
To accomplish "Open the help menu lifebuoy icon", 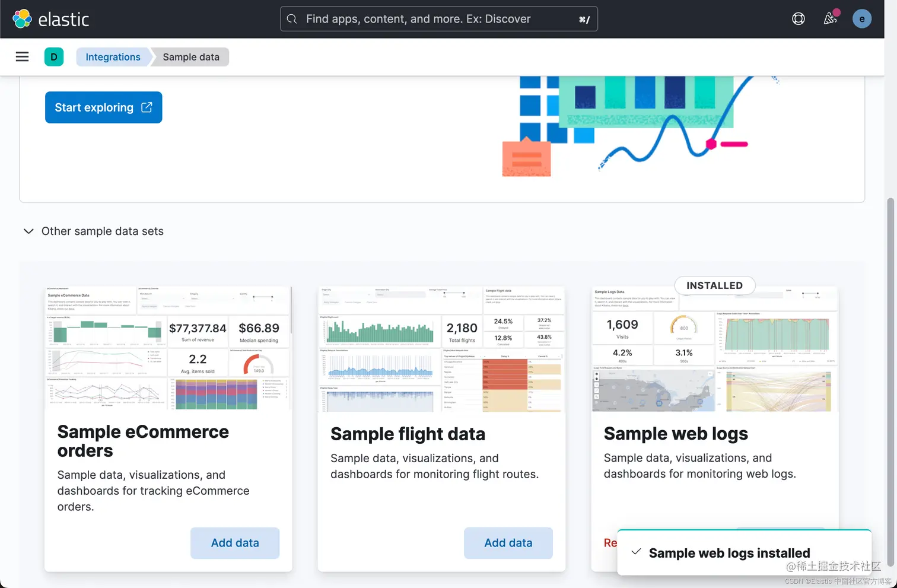I will point(799,19).
